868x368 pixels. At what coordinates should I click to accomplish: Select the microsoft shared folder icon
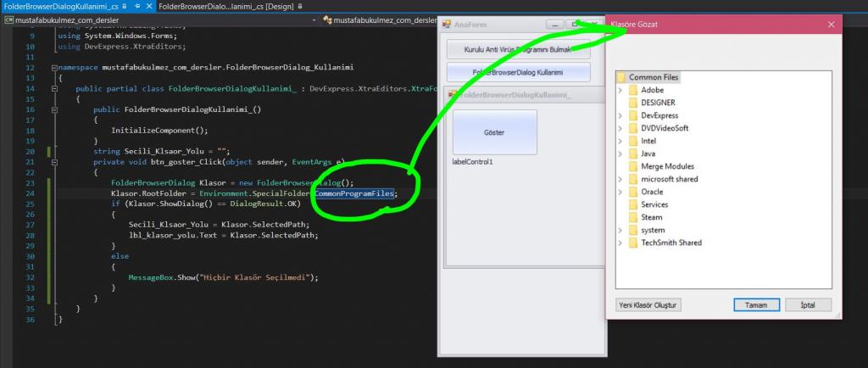[633, 179]
